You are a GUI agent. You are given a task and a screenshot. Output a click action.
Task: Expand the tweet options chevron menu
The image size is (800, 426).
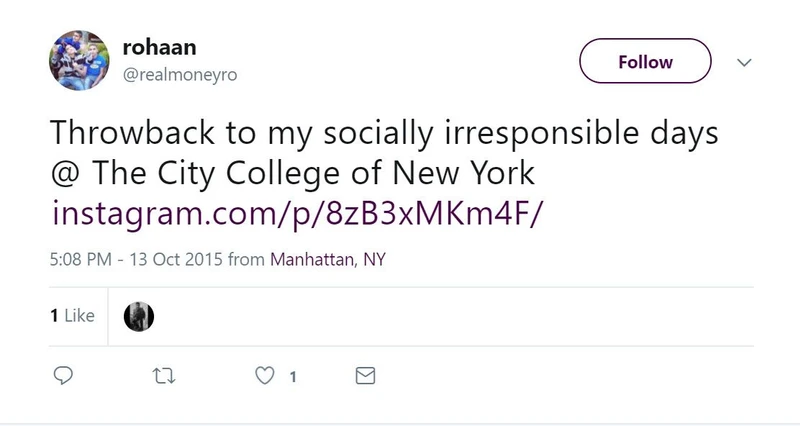[744, 62]
